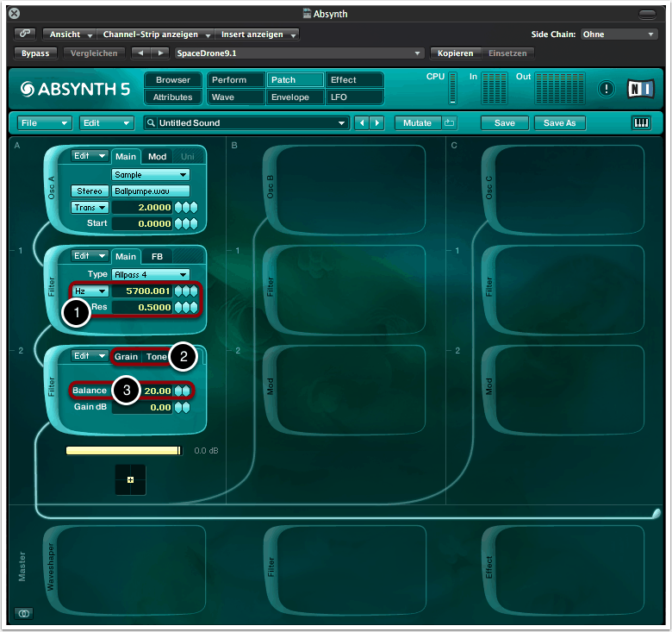Click the chain link icon in the host toolbar
Screen dimensions: 672x632
24,34
